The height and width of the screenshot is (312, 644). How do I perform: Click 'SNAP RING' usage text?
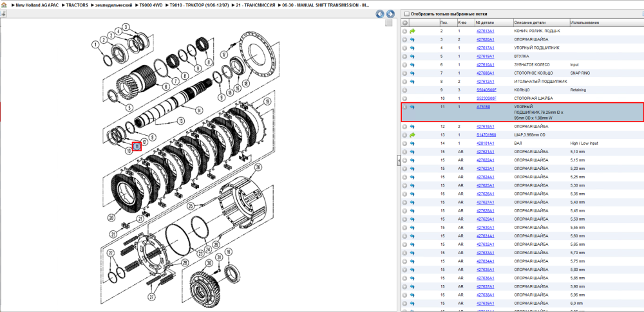tap(580, 73)
